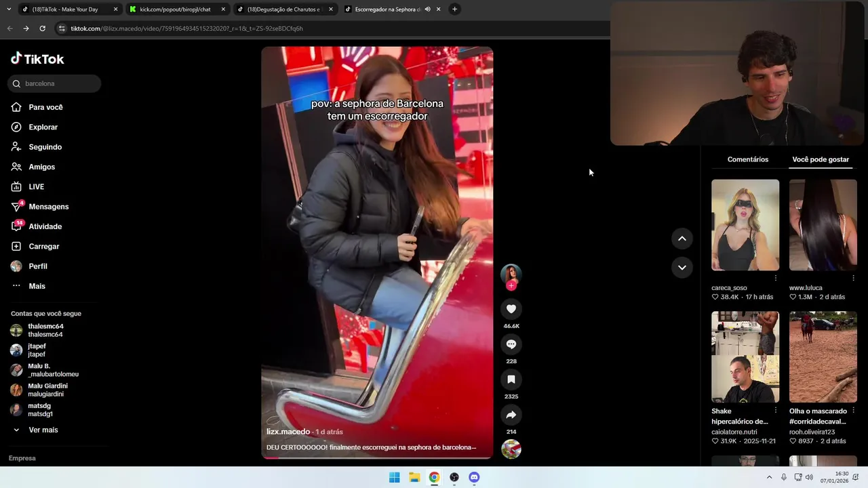Go to previous video up arrow
The height and width of the screenshot is (488, 868).
pos(682,239)
